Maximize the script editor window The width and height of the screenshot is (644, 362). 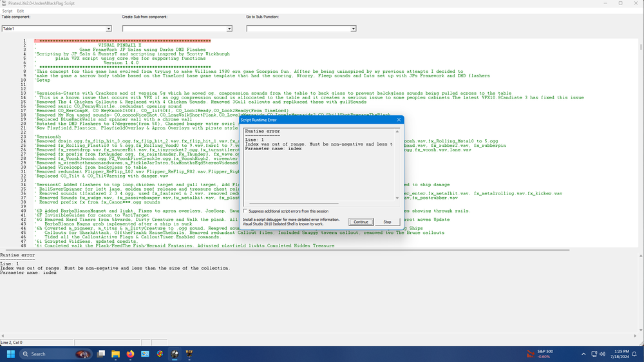pos(620,3)
